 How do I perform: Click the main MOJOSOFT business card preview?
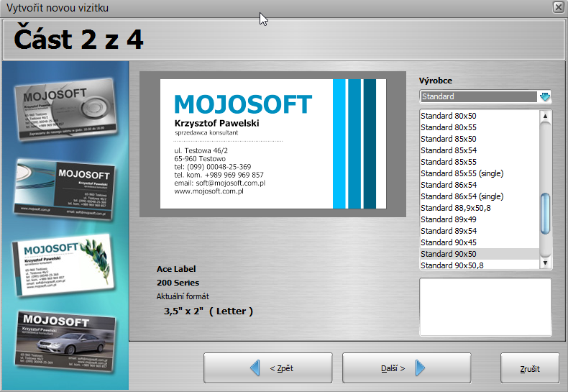coord(273,144)
